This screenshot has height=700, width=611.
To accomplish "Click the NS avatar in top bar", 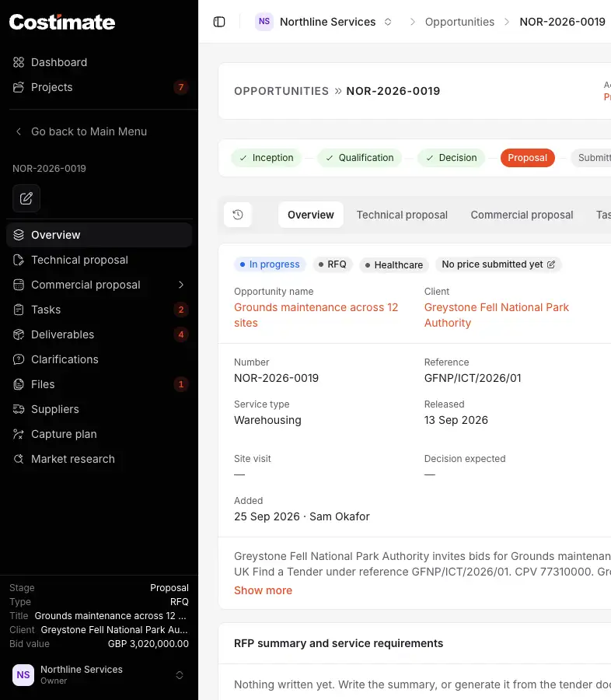I will click(264, 22).
